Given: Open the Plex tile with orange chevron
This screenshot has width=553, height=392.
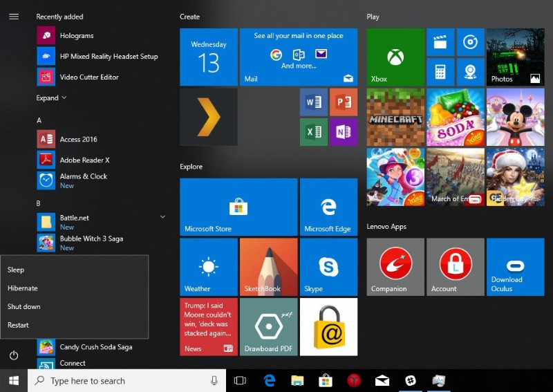Looking at the screenshot, I should click(x=209, y=117).
